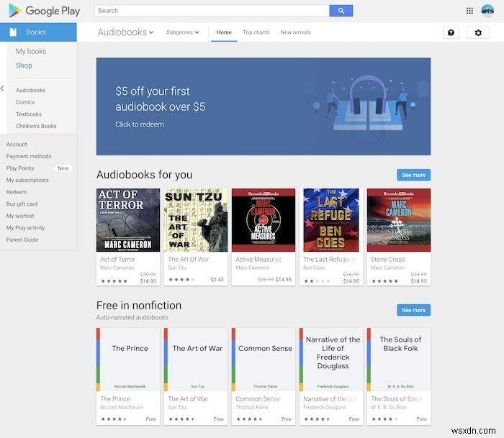Open Textbooks sidebar category
504x438 pixels.
click(x=29, y=114)
